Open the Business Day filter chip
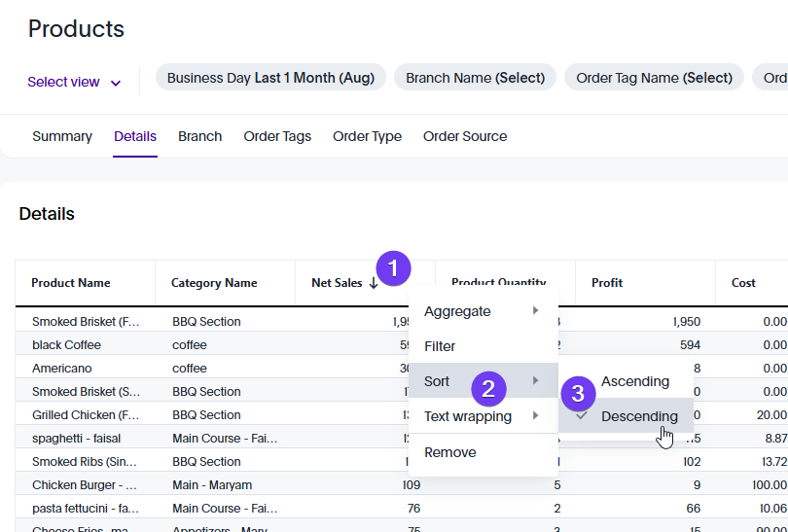 click(x=270, y=78)
